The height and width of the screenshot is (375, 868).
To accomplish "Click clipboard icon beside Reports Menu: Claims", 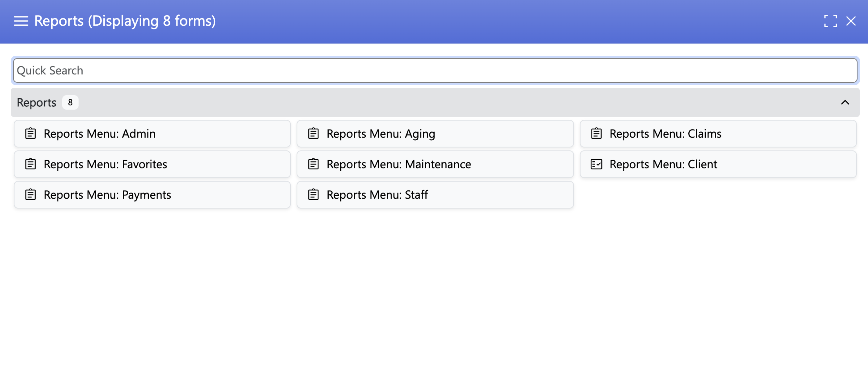I will [x=596, y=134].
